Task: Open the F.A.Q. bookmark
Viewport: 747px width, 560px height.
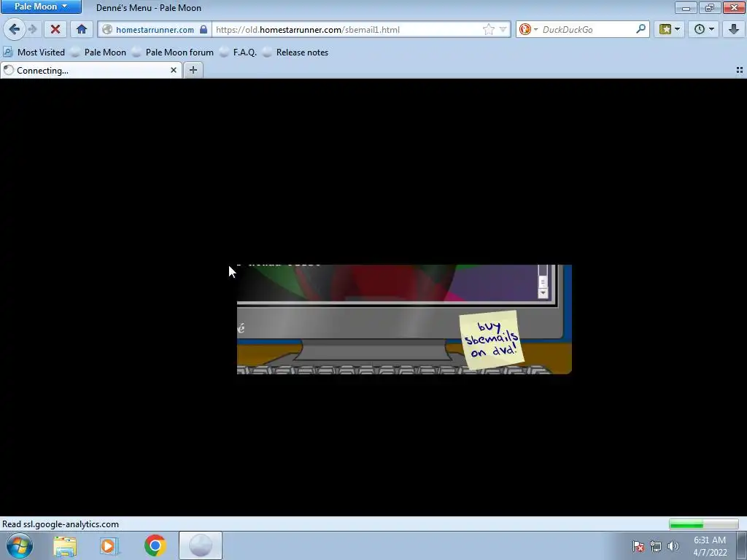Action: point(239,52)
